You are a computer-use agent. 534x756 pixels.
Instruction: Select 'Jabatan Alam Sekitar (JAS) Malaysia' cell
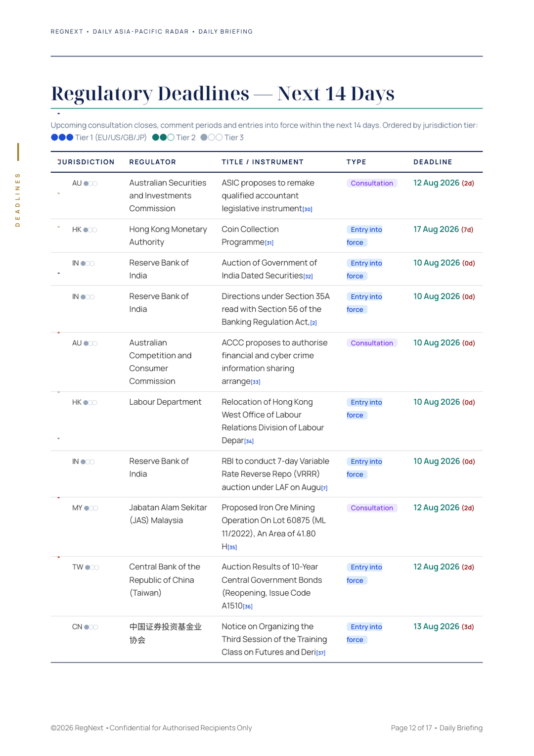point(168,514)
